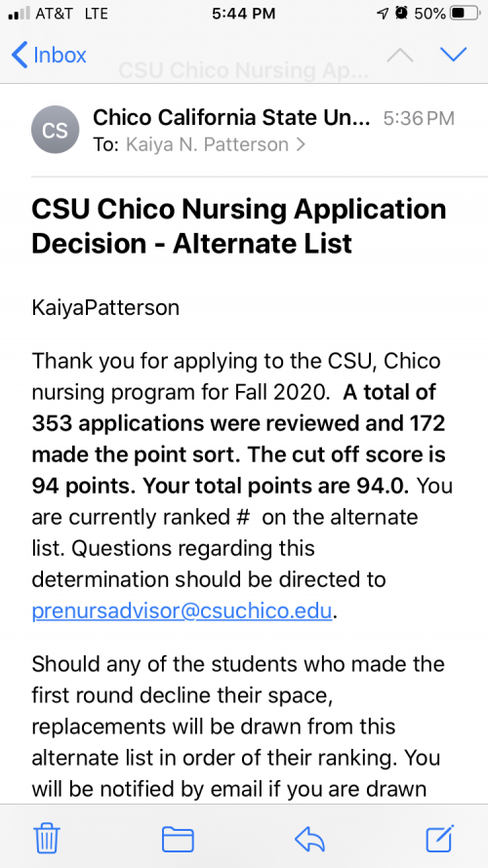Move message using folder icon
The width and height of the screenshot is (488, 868).
[178, 838]
